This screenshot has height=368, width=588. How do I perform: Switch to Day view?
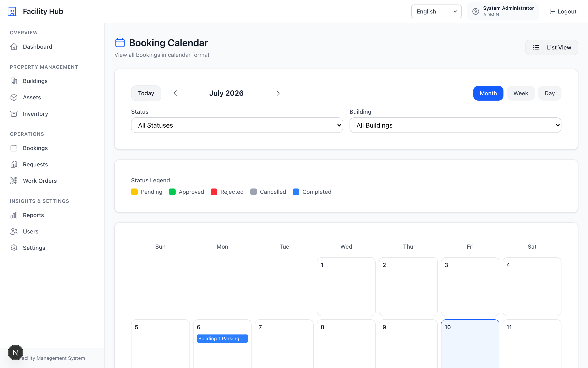[550, 93]
